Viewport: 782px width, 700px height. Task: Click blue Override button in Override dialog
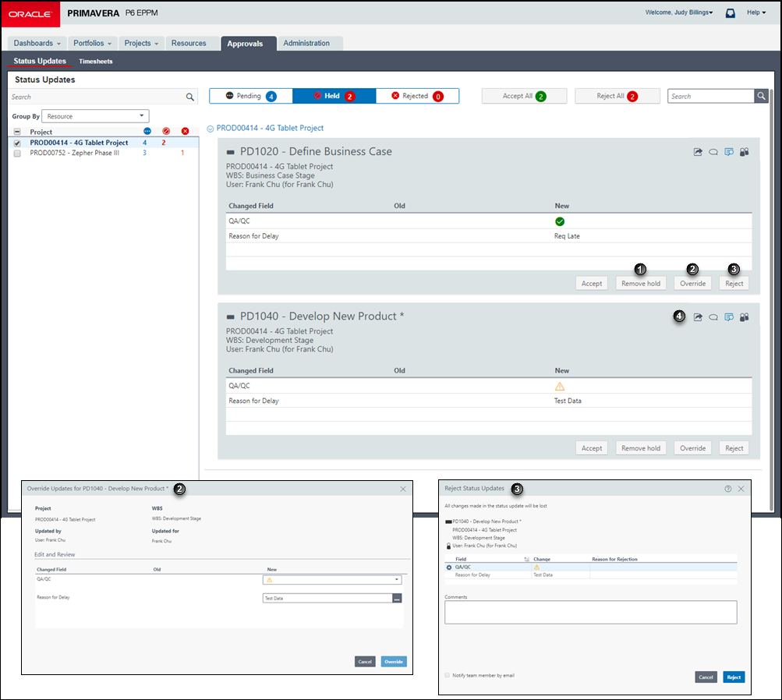(x=394, y=662)
